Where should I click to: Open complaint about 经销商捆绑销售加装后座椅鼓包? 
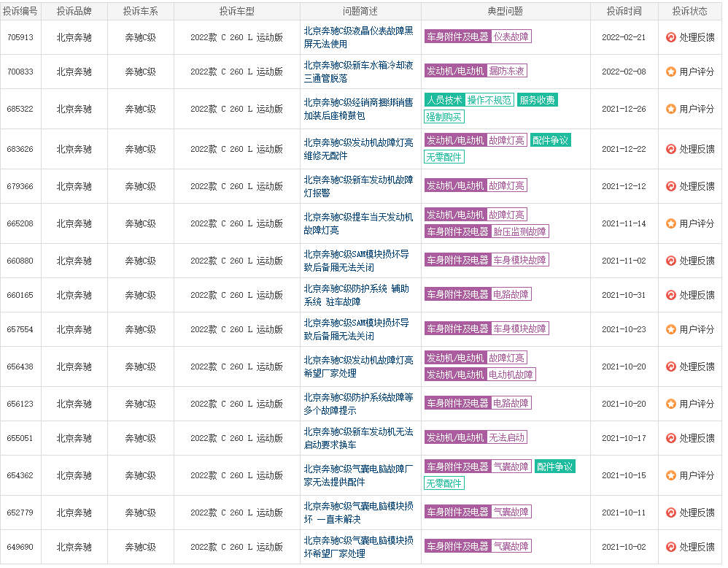click(358, 109)
